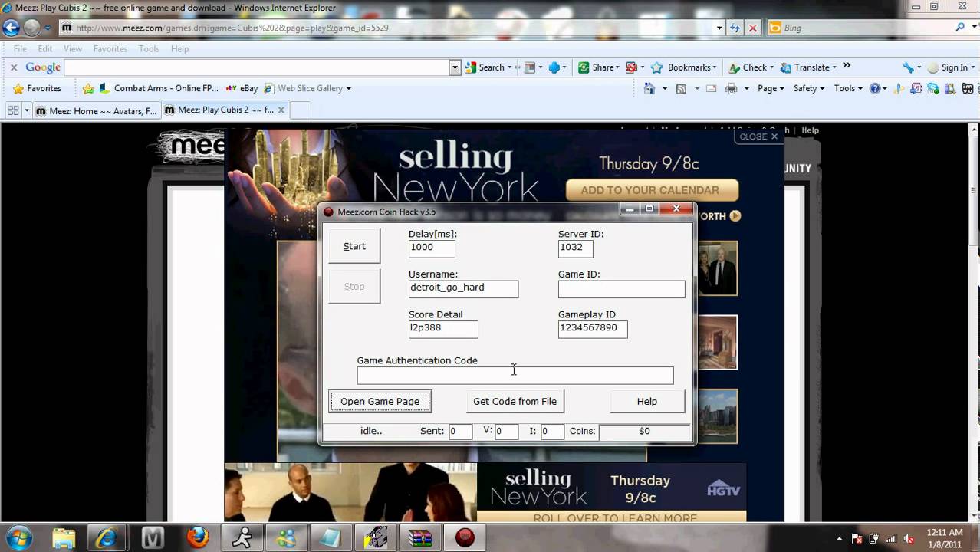This screenshot has width=980, height=552.
Task: Switch to Meez: Home Avatars tab
Action: (96, 110)
